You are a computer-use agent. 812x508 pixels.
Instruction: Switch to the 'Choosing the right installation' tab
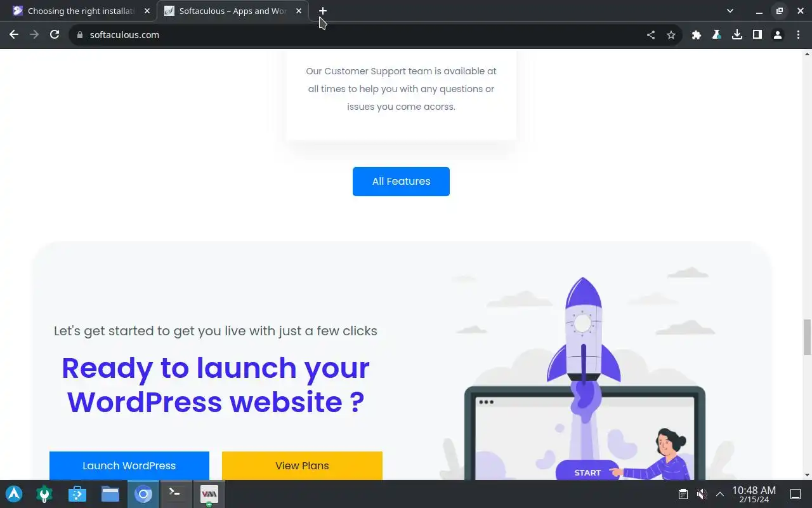point(81,11)
